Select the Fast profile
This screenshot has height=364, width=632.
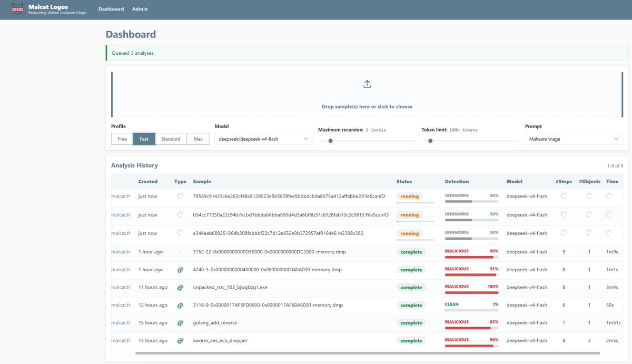[144, 139]
